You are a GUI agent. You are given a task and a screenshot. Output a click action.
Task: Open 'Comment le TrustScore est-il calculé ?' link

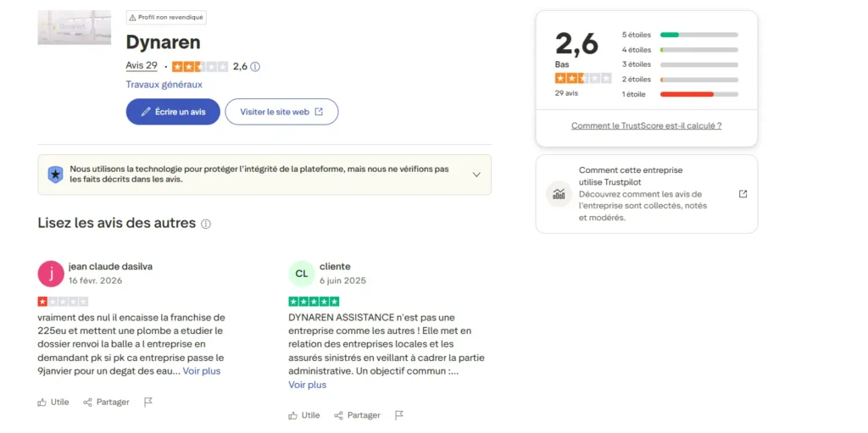646,125
